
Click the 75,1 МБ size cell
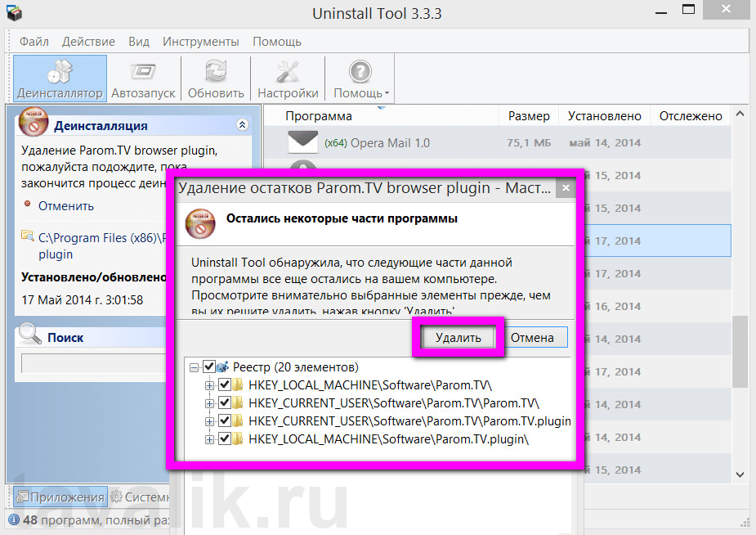(x=529, y=143)
